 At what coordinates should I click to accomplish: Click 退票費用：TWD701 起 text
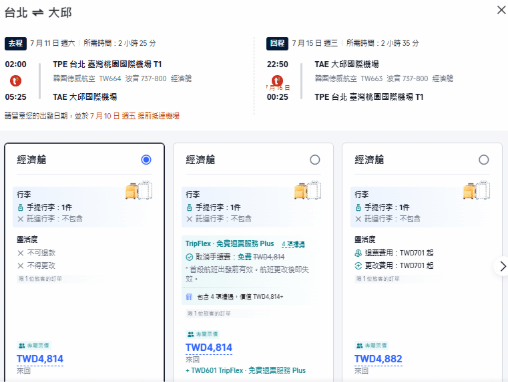399,253
